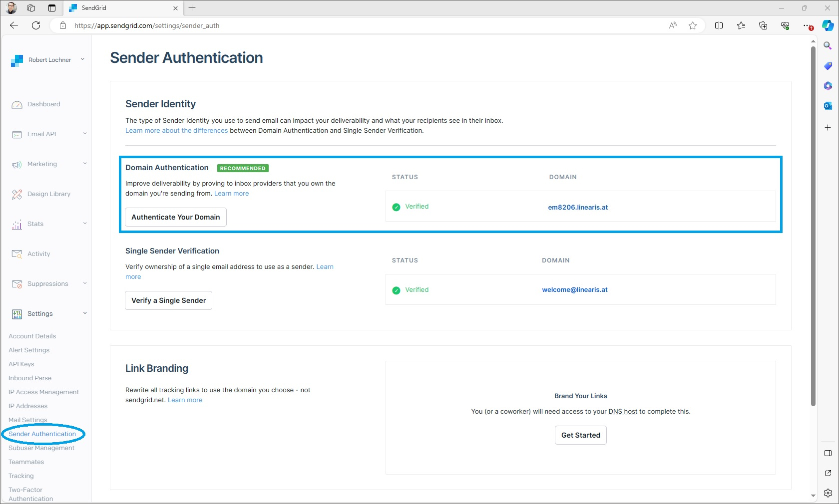This screenshot has width=839, height=504.
Task: Select Sender Authentication in sidebar
Action: pos(42,434)
